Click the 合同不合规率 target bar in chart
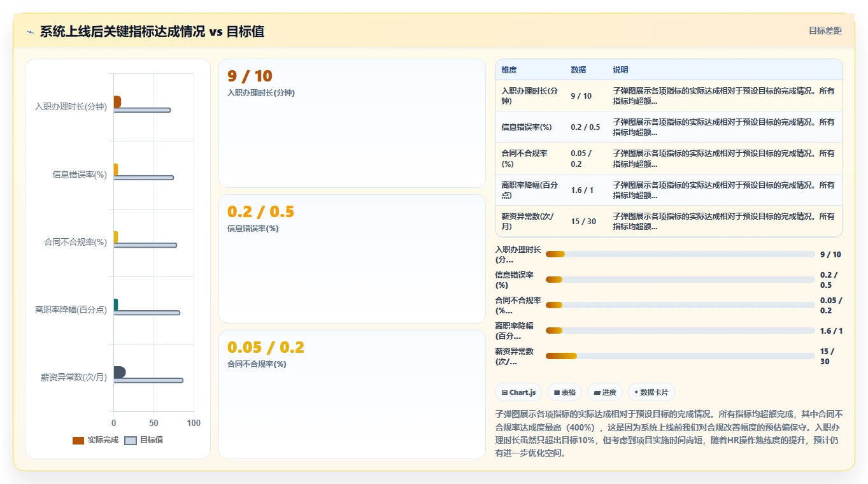This screenshot has height=484, width=868. click(145, 245)
